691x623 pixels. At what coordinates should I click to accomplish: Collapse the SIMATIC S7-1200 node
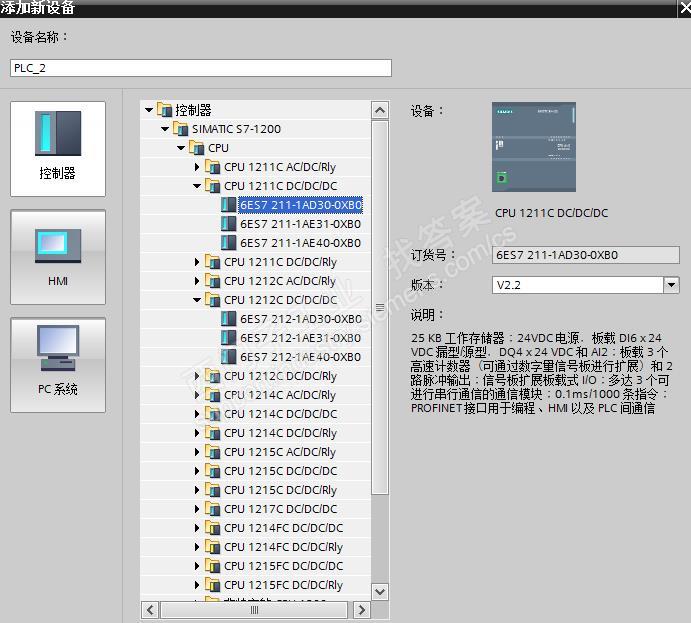tap(165, 129)
